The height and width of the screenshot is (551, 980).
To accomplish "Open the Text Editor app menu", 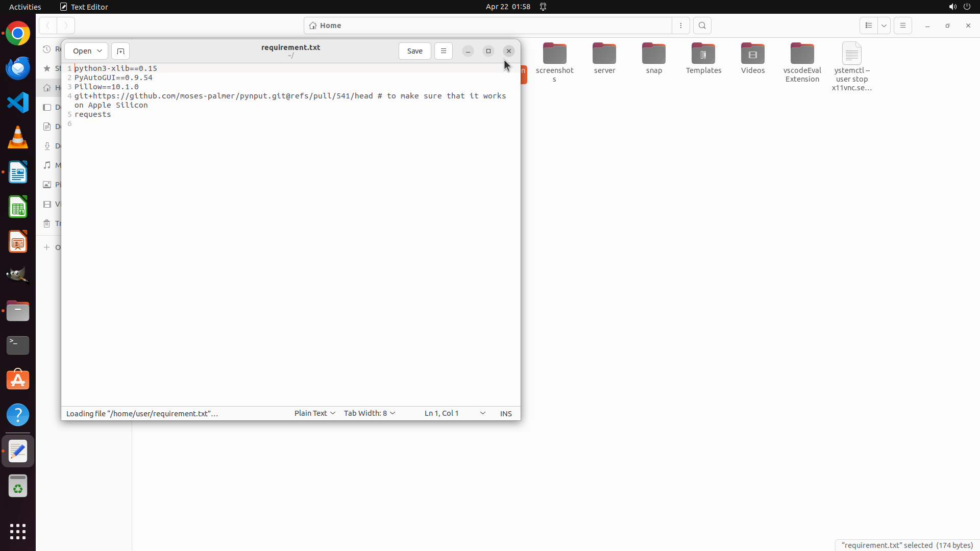I will [x=84, y=7].
